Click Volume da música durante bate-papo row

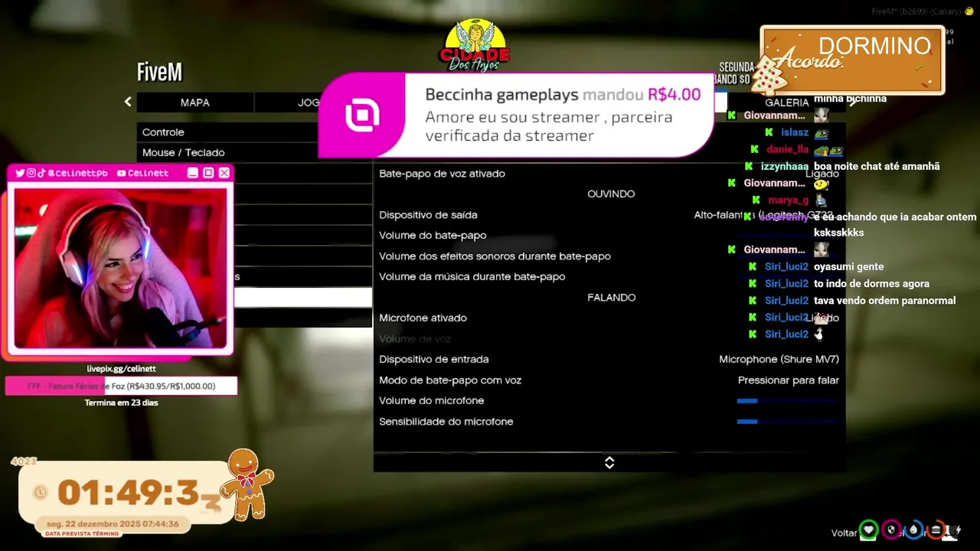tap(609, 276)
